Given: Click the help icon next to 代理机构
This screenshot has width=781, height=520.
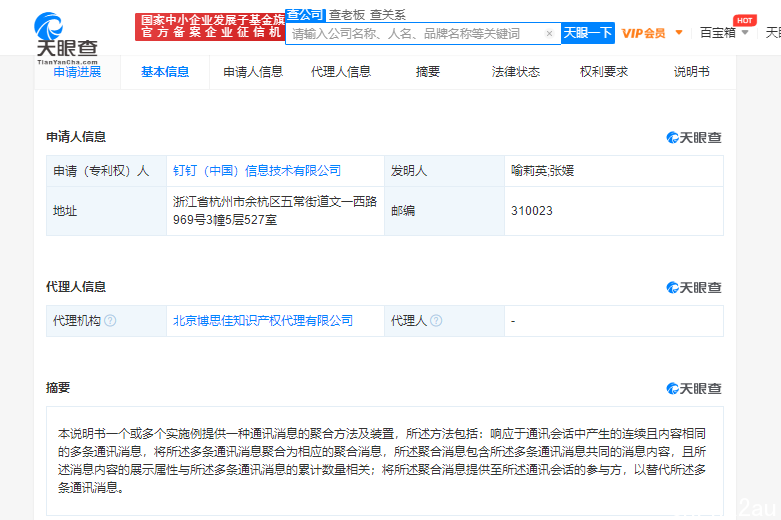Looking at the screenshot, I should click(111, 320).
